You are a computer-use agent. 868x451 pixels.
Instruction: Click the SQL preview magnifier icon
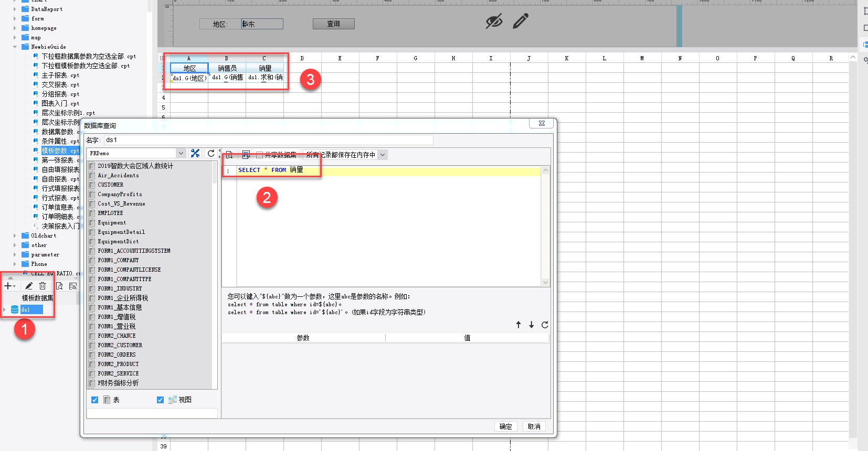click(x=229, y=155)
